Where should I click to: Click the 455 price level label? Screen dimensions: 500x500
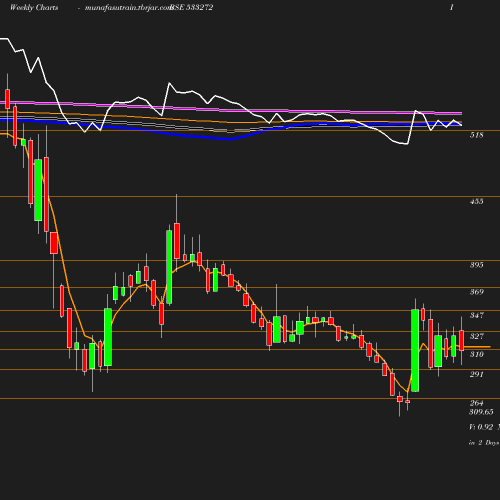(476, 201)
